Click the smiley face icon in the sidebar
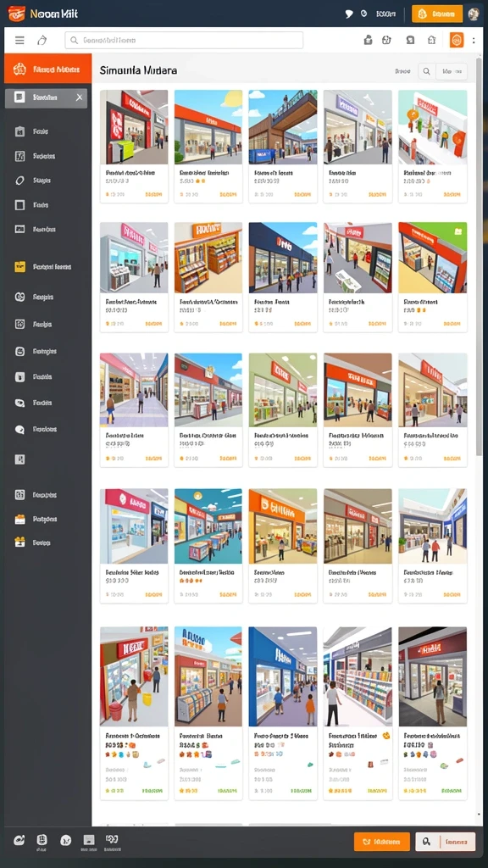The height and width of the screenshot is (868, 488). [20, 351]
